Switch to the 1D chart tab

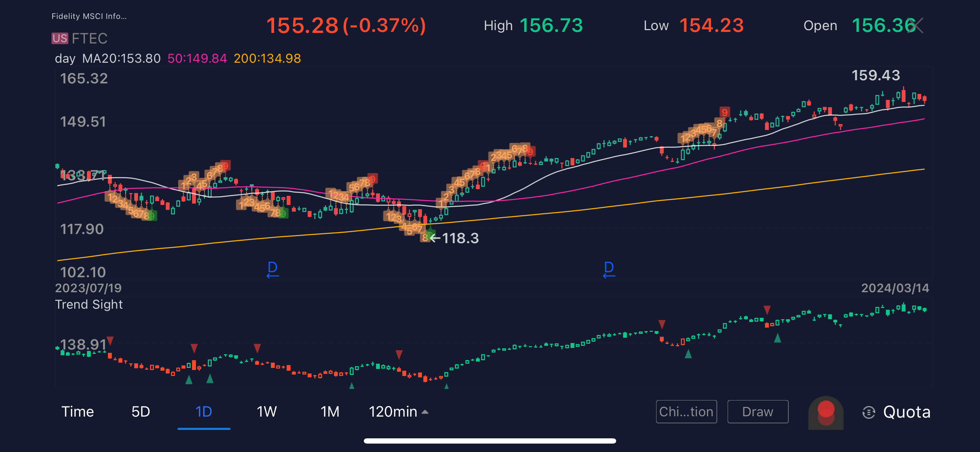click(x=204, y=412)
